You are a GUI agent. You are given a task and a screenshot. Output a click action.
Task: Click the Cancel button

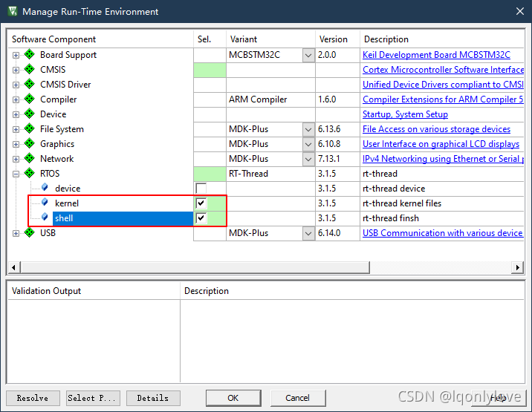297,398
